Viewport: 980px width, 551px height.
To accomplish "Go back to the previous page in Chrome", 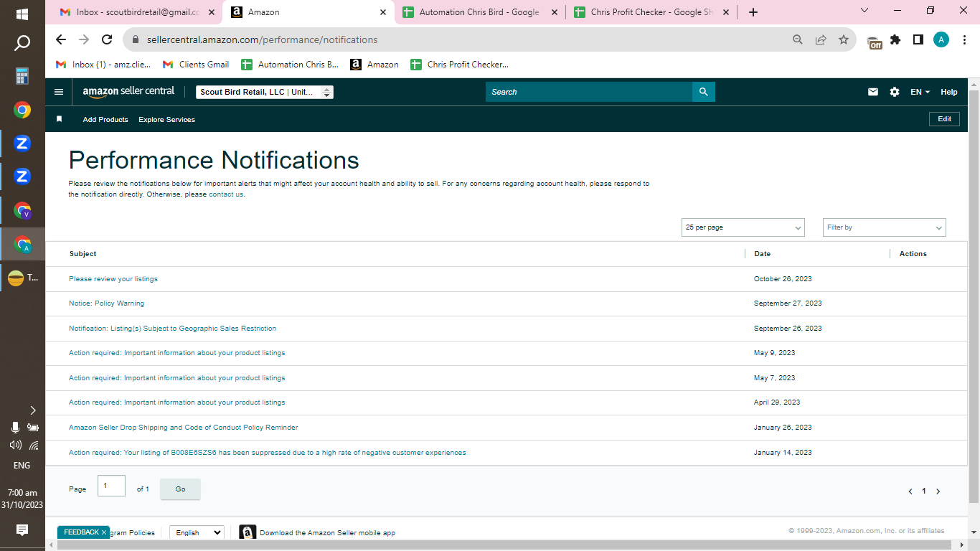I will tap(61, 40).
